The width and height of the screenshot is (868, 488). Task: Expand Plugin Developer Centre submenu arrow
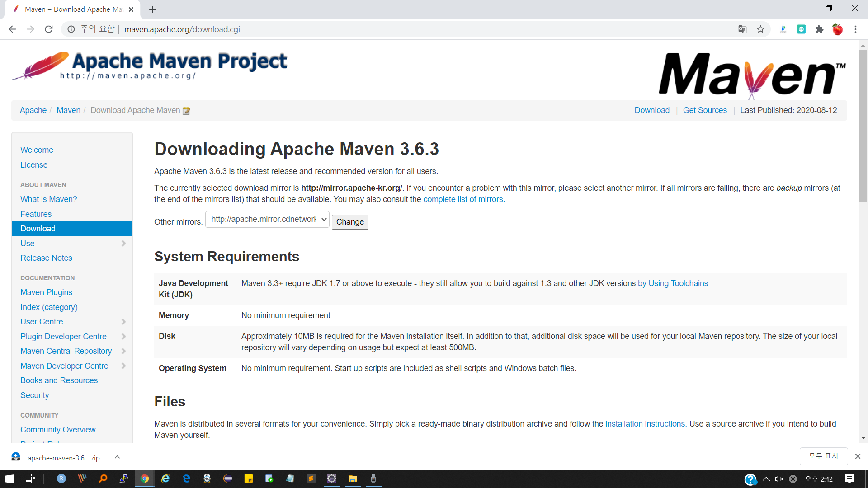(123, 337)
